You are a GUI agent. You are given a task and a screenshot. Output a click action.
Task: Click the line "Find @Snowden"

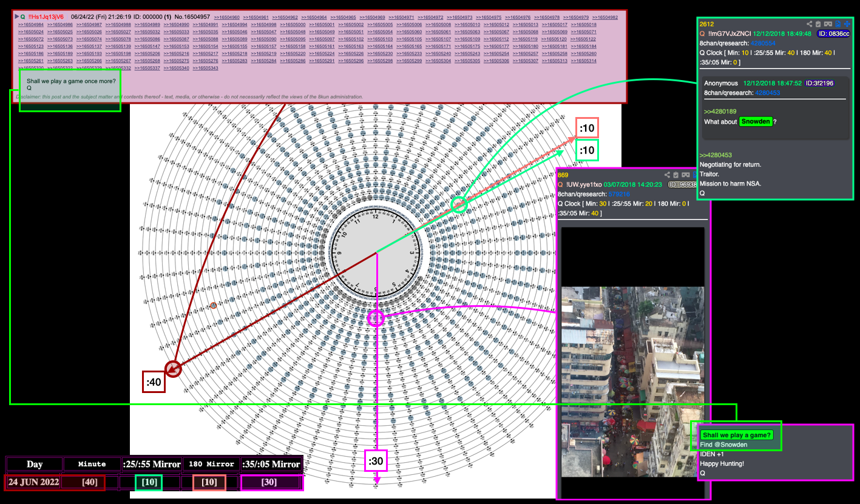(x=723, y=445)
